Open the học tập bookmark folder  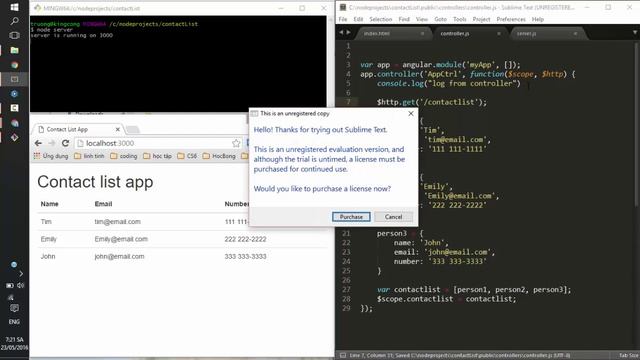pos(158,156)
